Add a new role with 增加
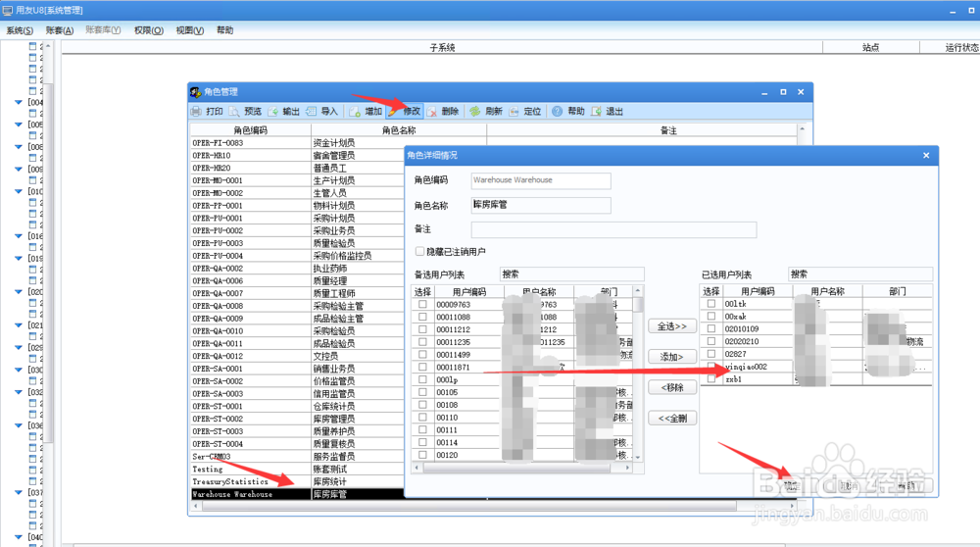Image resolution: width=980 pixels, height=547 pixels. tap(355, 112)
